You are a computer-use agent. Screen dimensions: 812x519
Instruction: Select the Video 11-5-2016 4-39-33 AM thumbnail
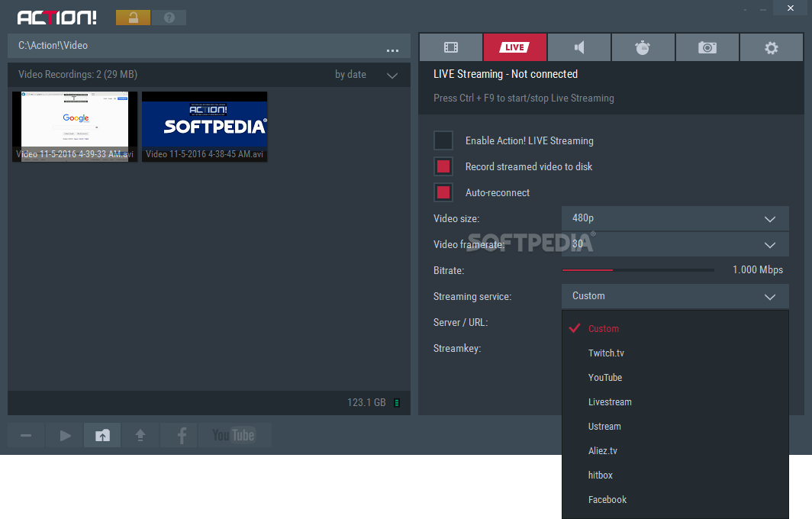coord(75,127)
